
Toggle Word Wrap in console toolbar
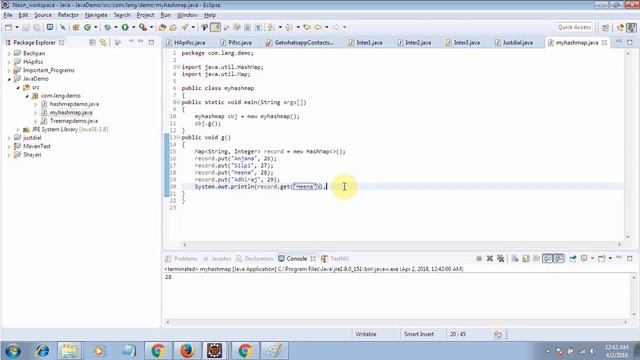point(536,258)
